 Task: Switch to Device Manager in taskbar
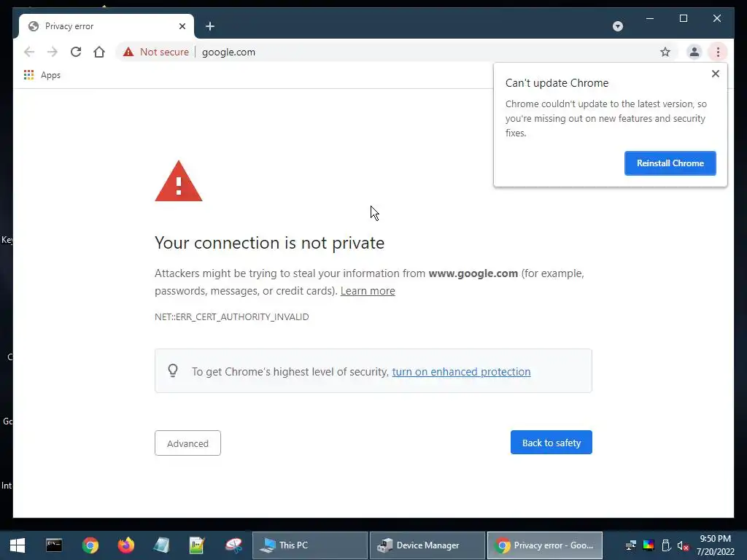point(427,545)
